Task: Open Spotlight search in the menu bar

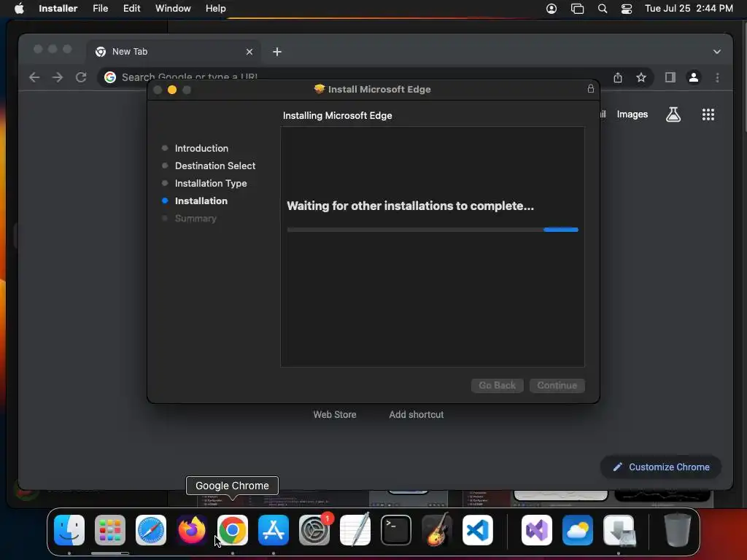Action: [603, 9]
